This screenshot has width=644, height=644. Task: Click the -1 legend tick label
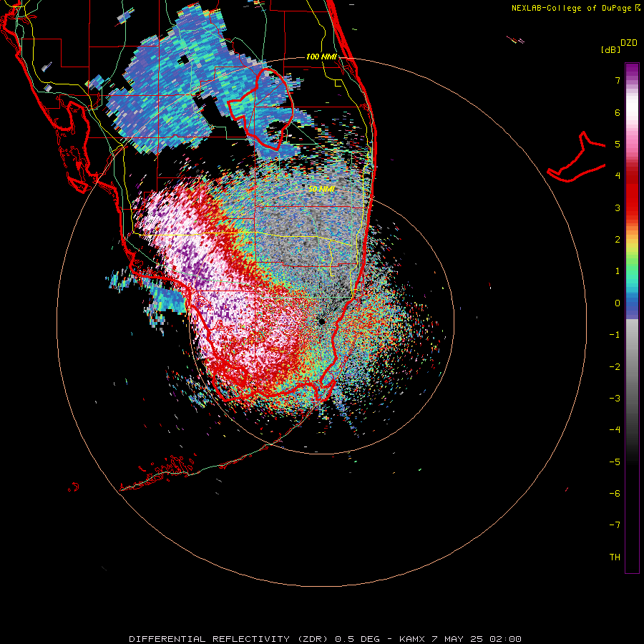(x=615, y=335)
